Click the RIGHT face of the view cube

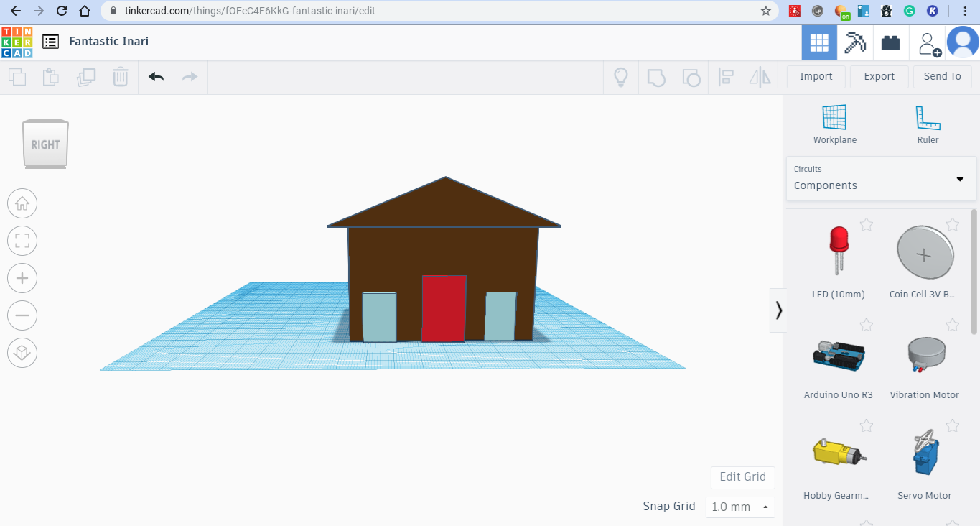(45, 144)
